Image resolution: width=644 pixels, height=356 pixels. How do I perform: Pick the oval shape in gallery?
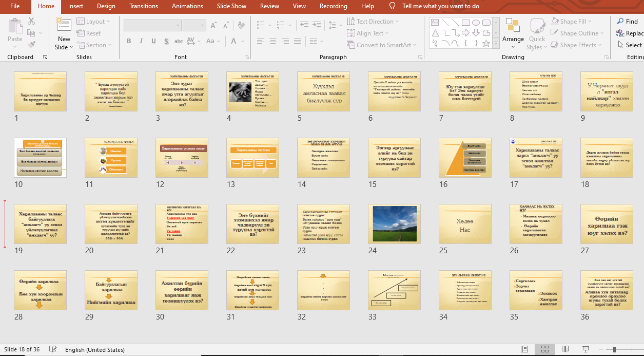(x=476, y=23)
